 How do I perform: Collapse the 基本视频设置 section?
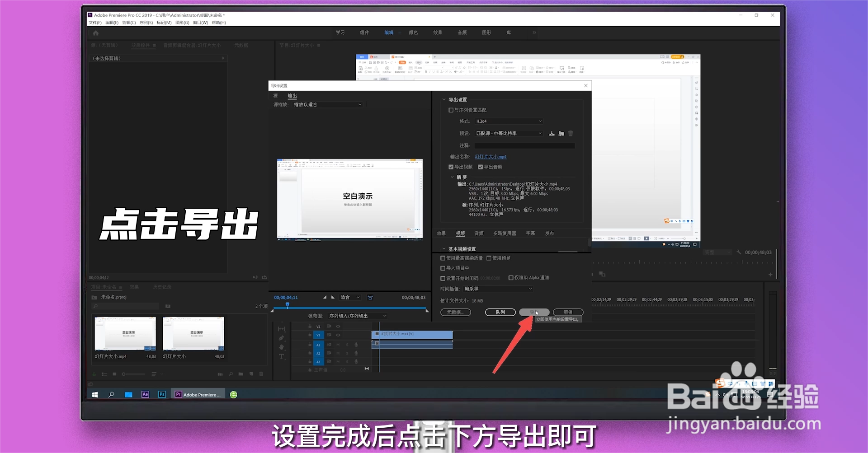pyautogui.click(x=444, y=249)
